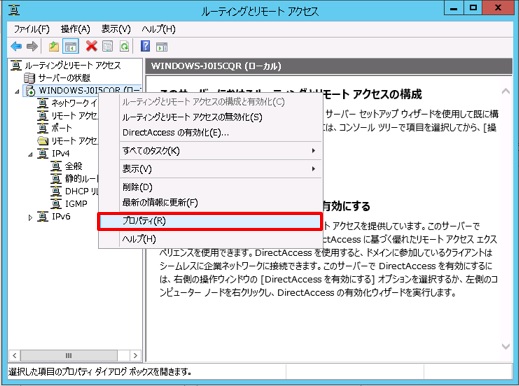This screenshot has width=519, height=386.
Task: Click the IGMP node icon
Action: point(56,203)
